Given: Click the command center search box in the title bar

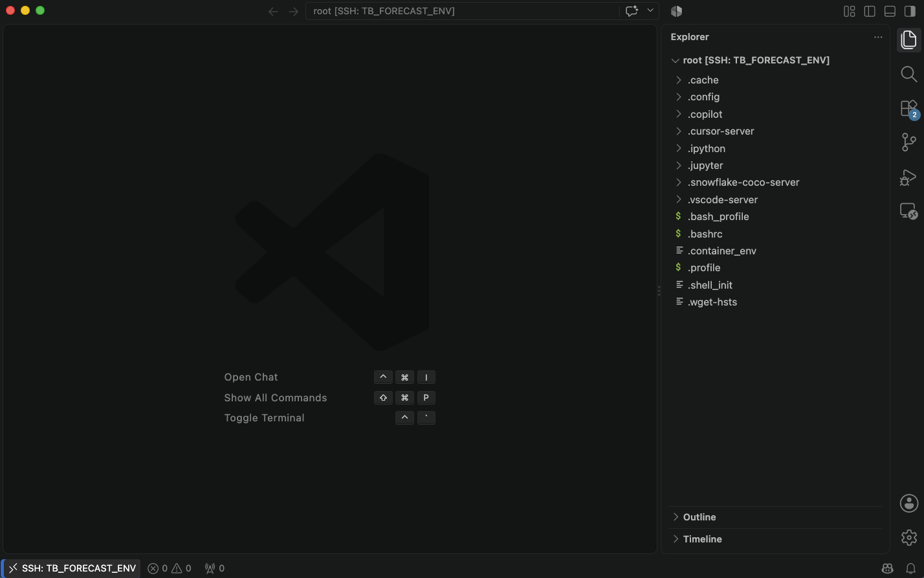Looking at the screenshot, I should (x=463, y=11).
